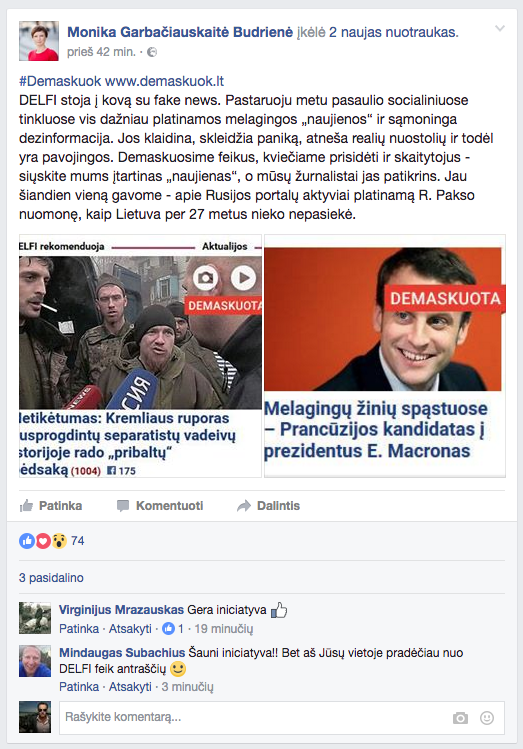Open Monika Garbačiauskaitė Budrienė's profile

pos(180,32)
